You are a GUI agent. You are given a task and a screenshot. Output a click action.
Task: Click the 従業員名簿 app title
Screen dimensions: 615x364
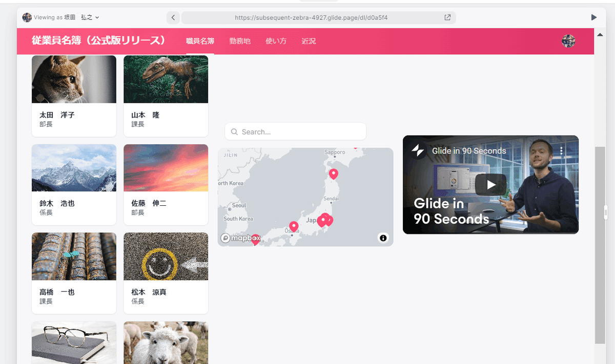98,40
